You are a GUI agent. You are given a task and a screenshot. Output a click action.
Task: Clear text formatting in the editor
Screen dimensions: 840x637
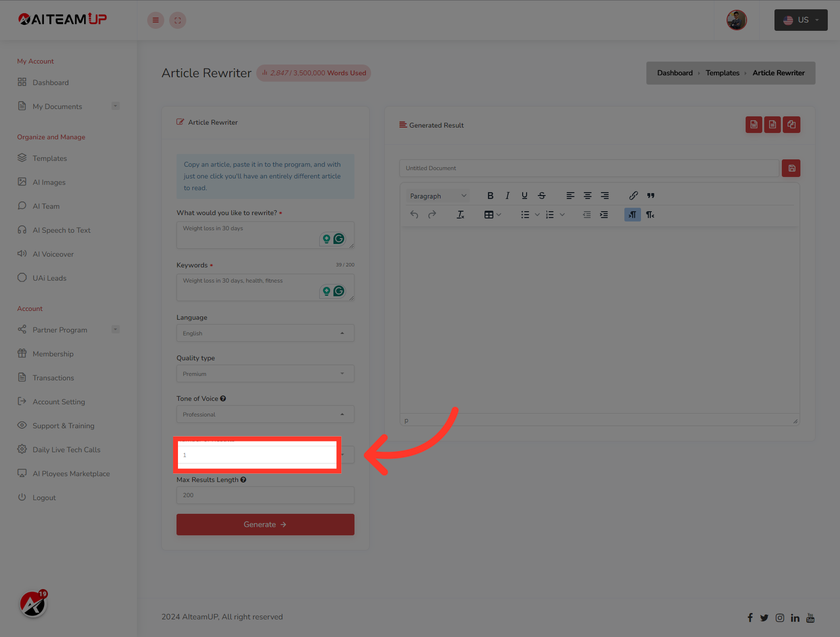pos(460,214)
